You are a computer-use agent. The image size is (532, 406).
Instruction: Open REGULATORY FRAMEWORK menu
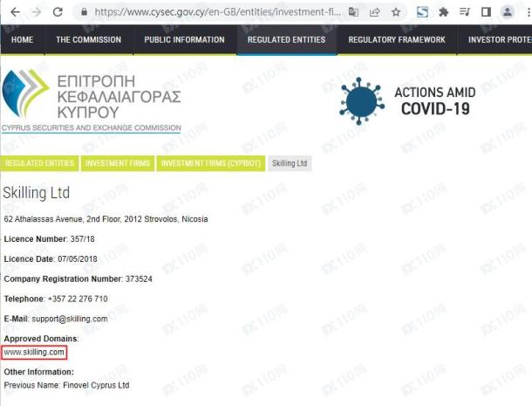[x=397, y=40]
